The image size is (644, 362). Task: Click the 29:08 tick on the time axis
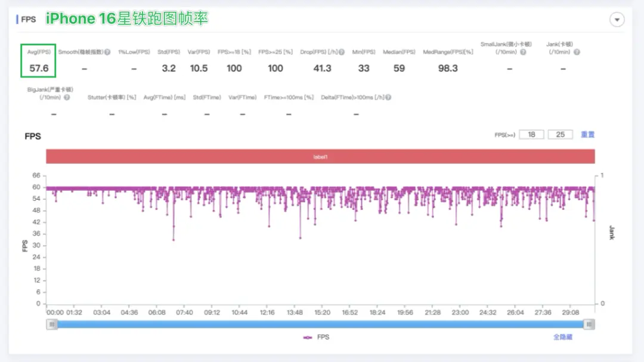571,313
